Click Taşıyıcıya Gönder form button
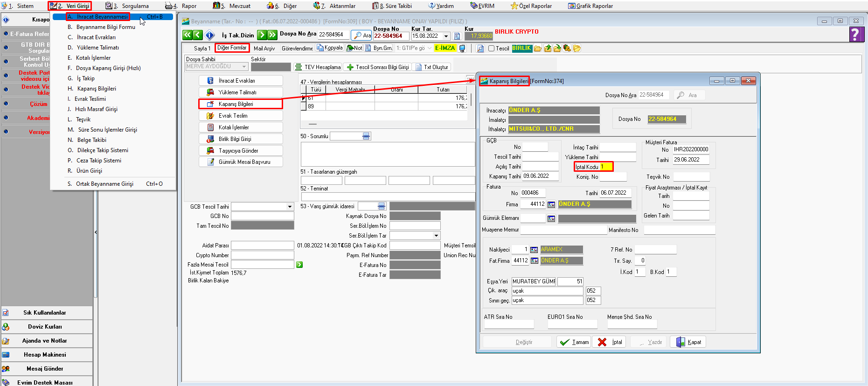Screen dimensions: 868x386 (241, 150)
